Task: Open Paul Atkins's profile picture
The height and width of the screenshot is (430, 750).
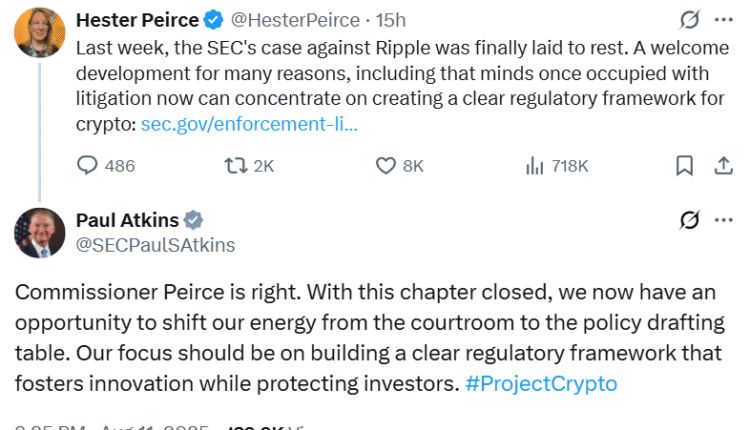Action: pos(39,233)
